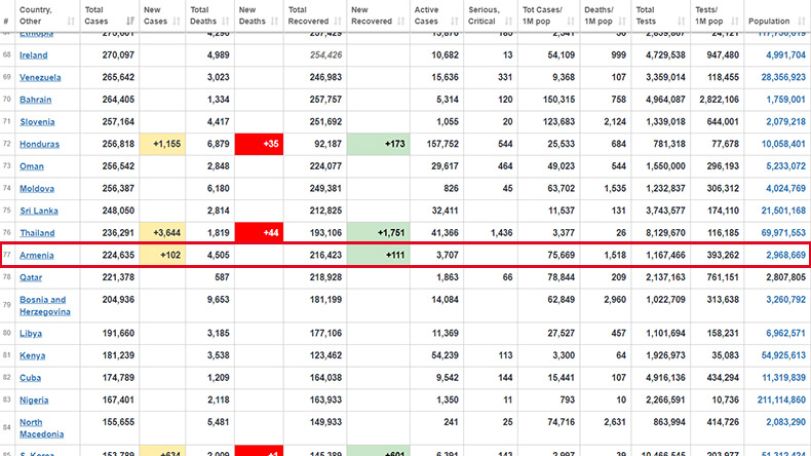The image size is (811, 456).
Task: Select Armenia new recovered cell +111
Action: [x=378, y=255]
